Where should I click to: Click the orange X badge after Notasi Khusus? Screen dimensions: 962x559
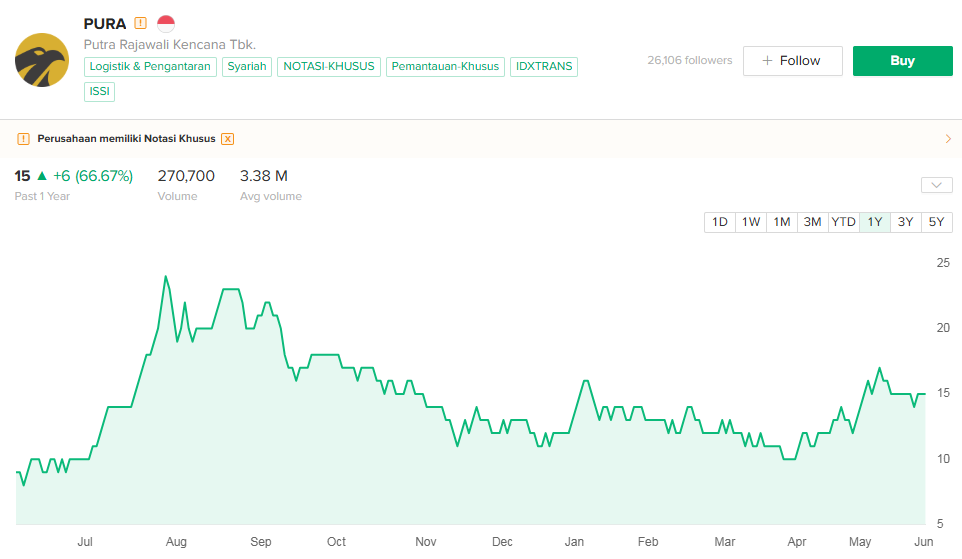[228, 139]
